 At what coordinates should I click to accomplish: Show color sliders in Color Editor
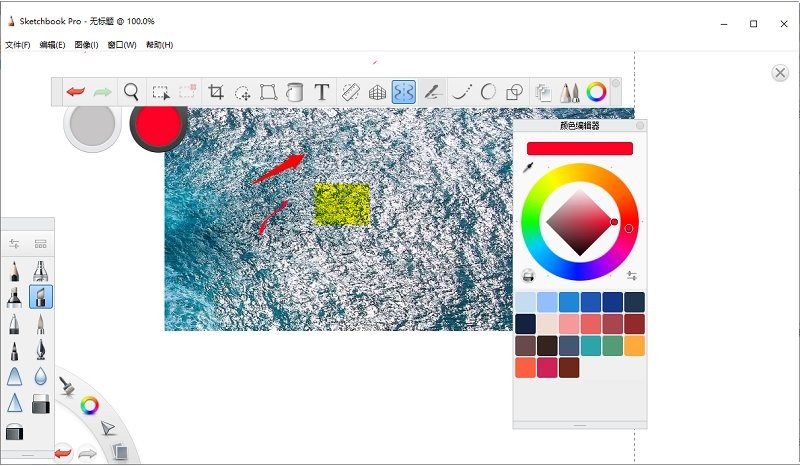point(632,276)
